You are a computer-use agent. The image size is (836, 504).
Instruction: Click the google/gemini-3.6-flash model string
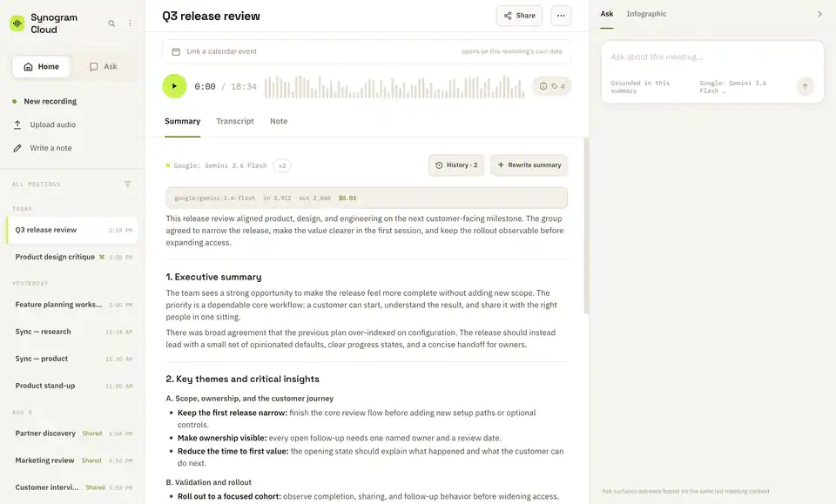215,198
